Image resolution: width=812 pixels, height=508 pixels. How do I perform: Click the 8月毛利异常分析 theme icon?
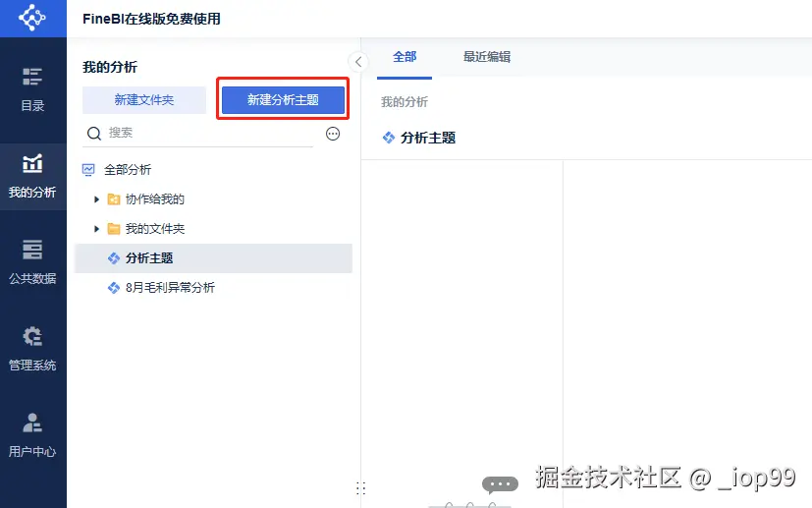pyautogui.click(x=114, y=288)
